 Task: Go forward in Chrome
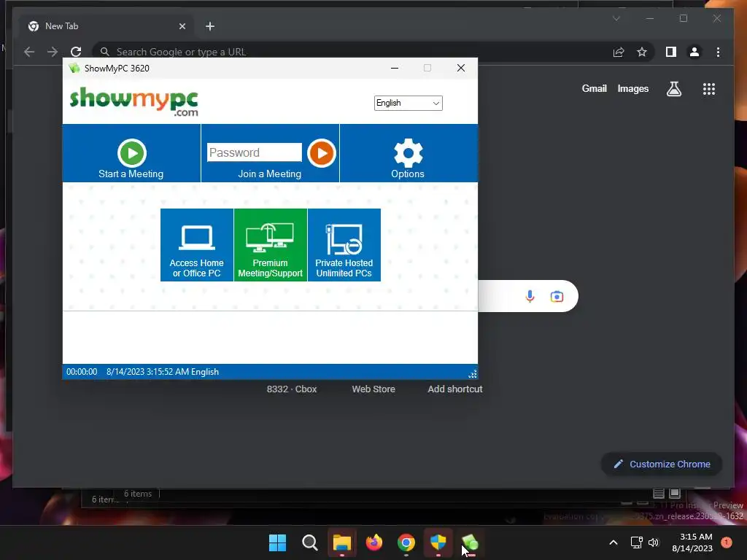coord(53,52)
